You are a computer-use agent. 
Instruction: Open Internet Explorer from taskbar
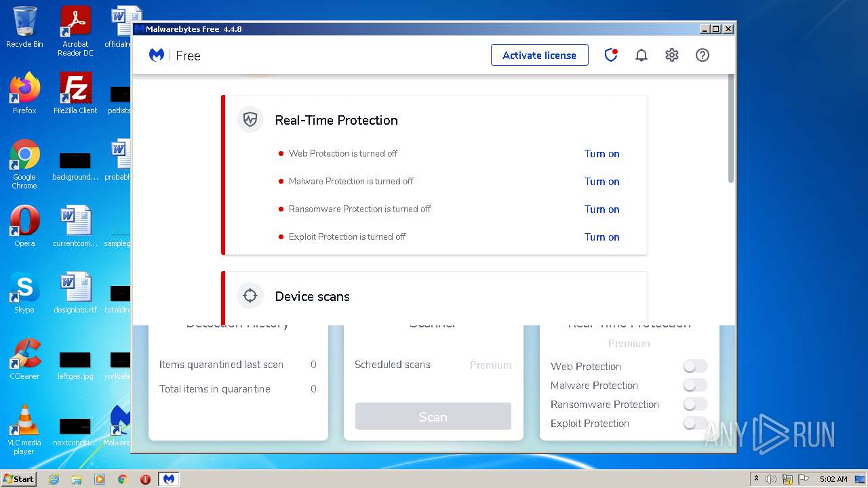54,479
